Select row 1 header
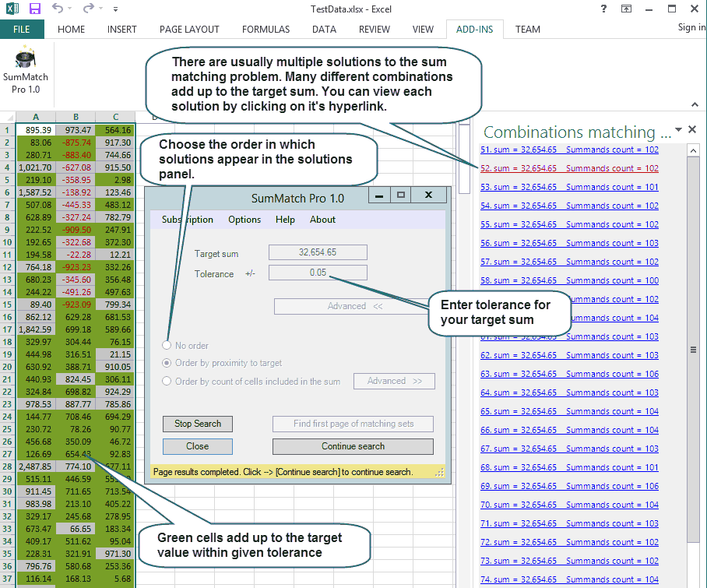 pyautogui.click(x=7, y=130)
